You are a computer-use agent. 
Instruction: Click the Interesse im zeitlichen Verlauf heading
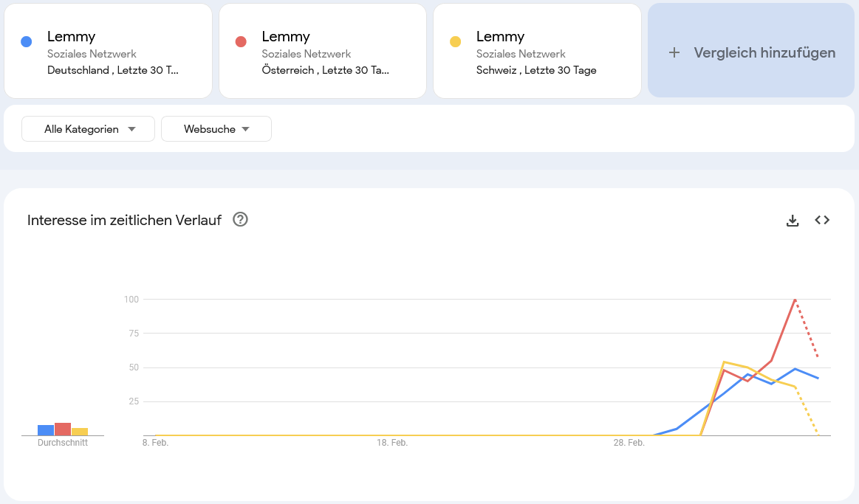pyautogui.click(x=124, y=220)
